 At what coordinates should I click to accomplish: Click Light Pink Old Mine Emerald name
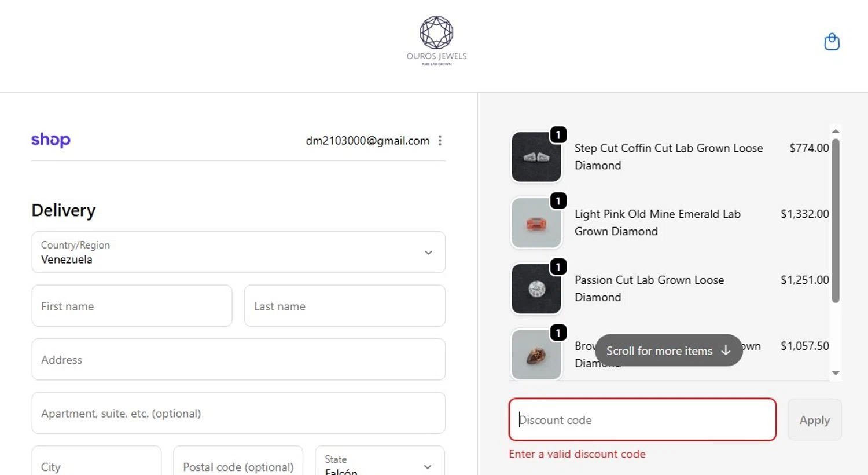click(657, 222)
